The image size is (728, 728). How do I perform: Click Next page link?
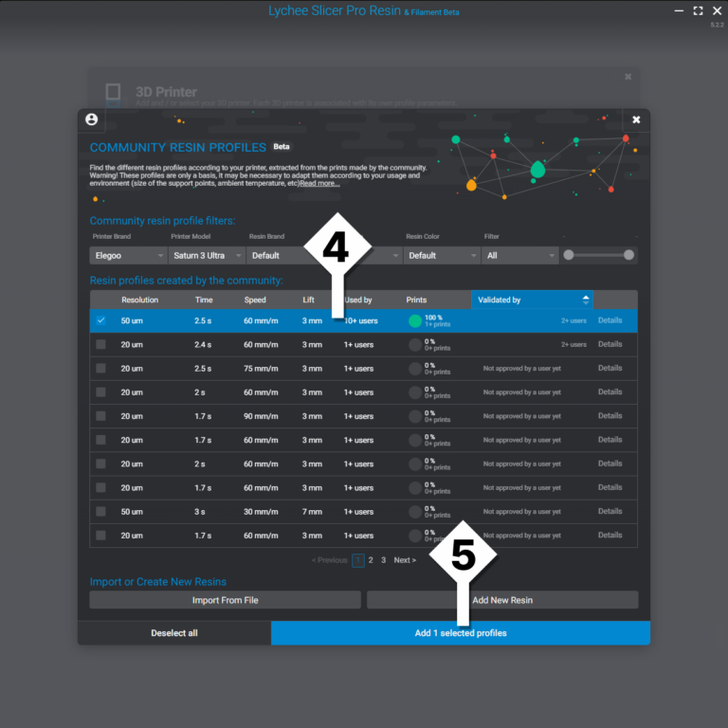(x=405, y=560)
